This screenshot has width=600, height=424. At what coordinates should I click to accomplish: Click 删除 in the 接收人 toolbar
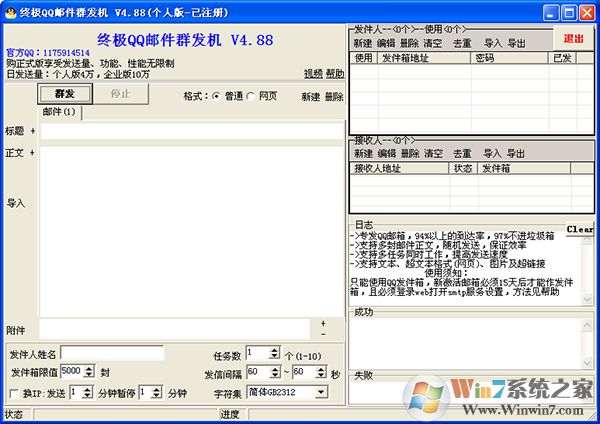click(410, 154)
